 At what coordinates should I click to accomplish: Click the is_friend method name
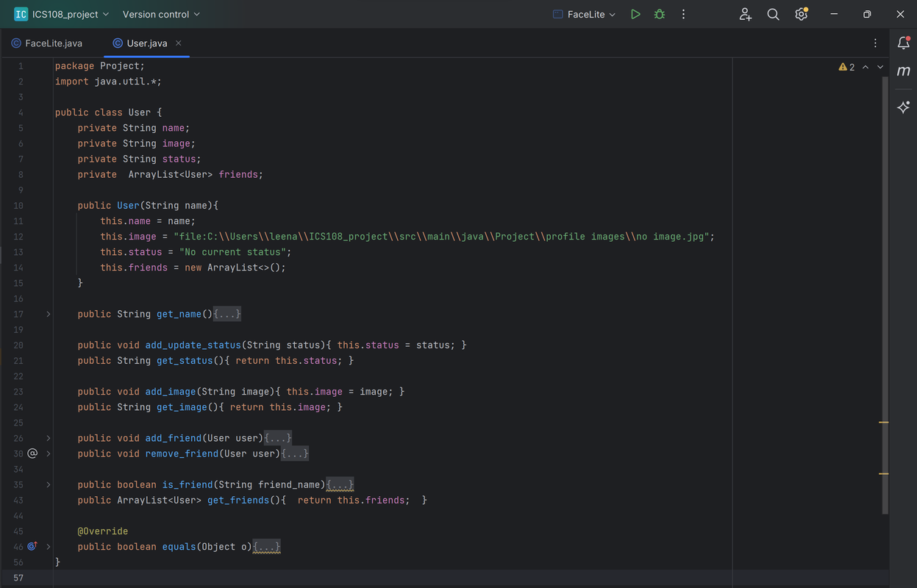(x=188, y=484)
